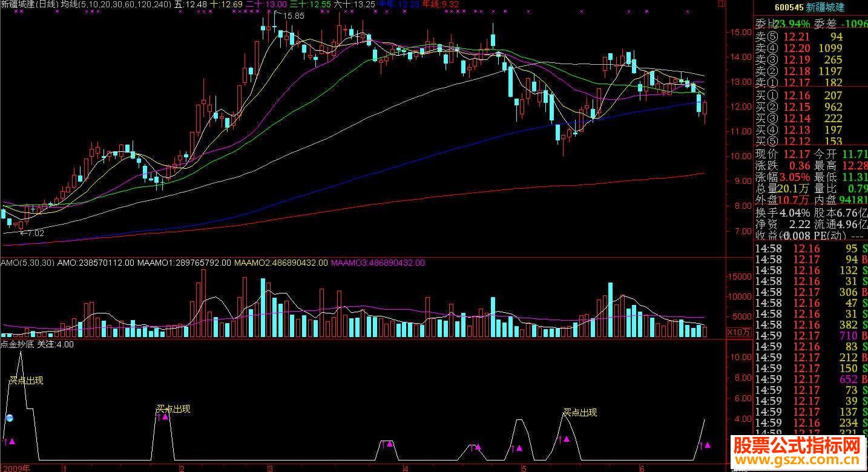Click the stock title 新疆城建(日线)
Viewport: 868px width, 472px height.
pos(29,4)
